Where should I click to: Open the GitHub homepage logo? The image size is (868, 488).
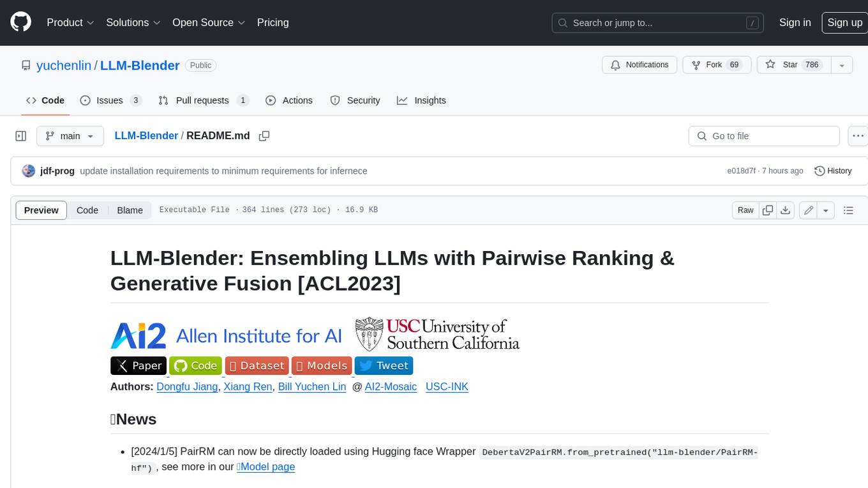coord(20,22)
